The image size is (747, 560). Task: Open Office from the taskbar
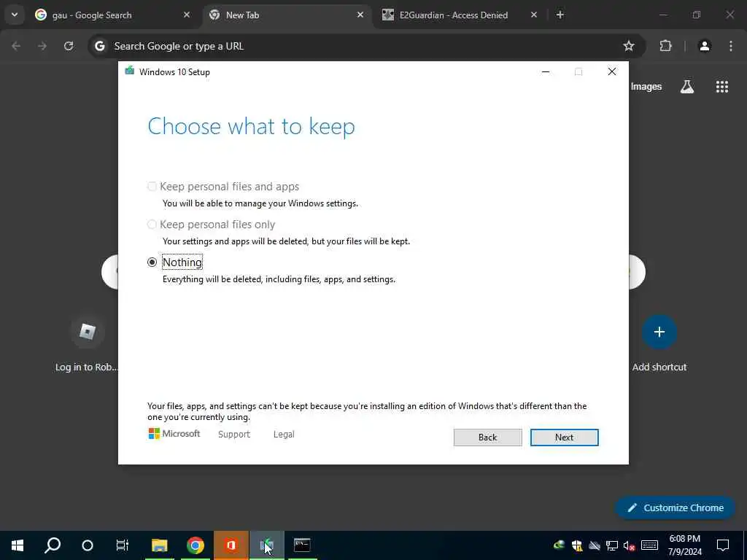[231, 545]
